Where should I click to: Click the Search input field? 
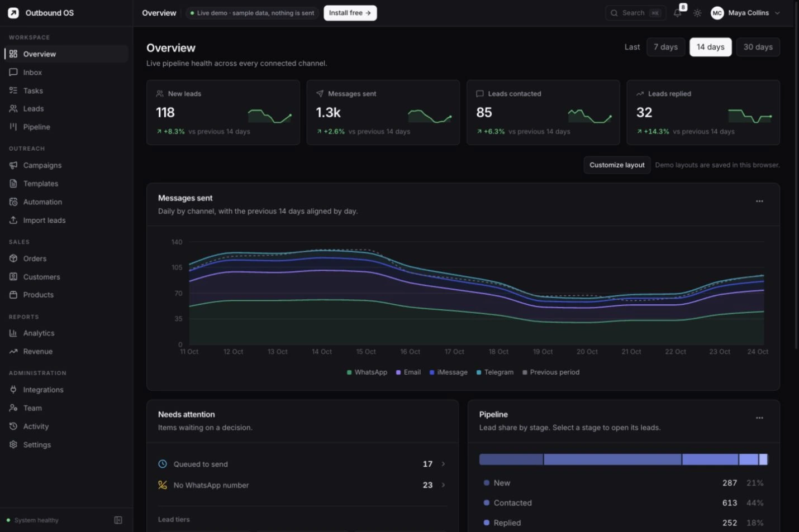pyautogui.click(x=635, y=13)
